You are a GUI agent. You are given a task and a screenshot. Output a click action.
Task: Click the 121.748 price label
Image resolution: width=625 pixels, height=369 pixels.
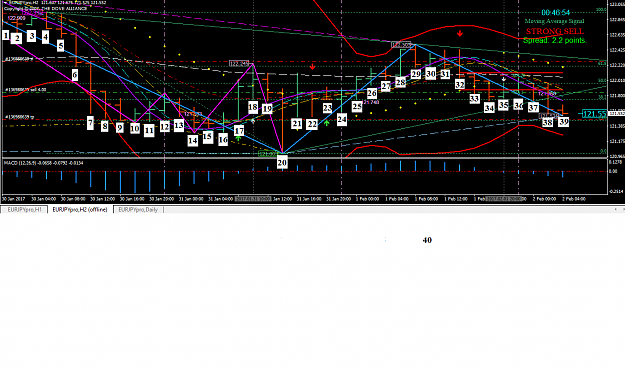coord(371,102)
